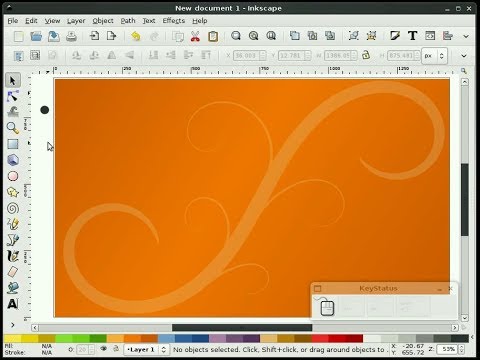Open the Layer menu
Viewport: 480px width, 360px height.
[x=76, y=21]
